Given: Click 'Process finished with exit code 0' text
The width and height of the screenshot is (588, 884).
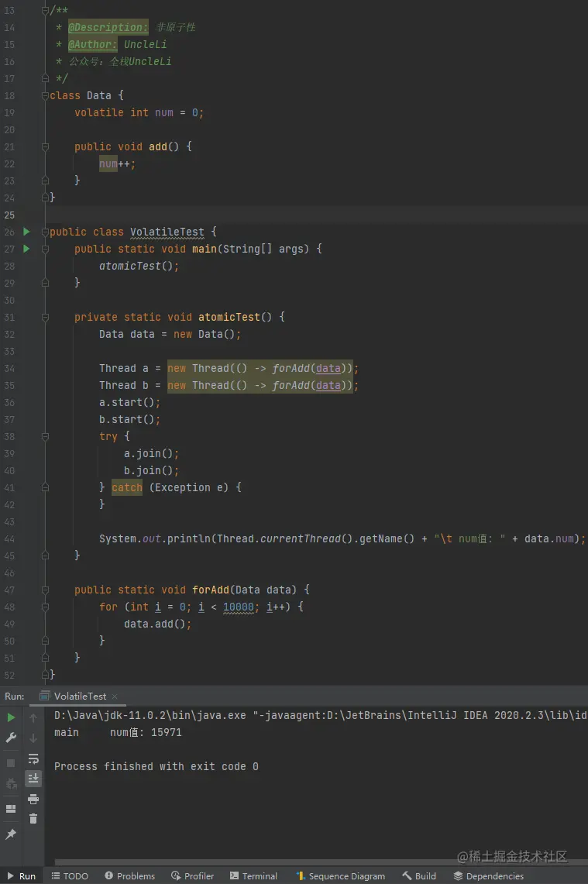Looking at the screenshot, I should [156, 766].
